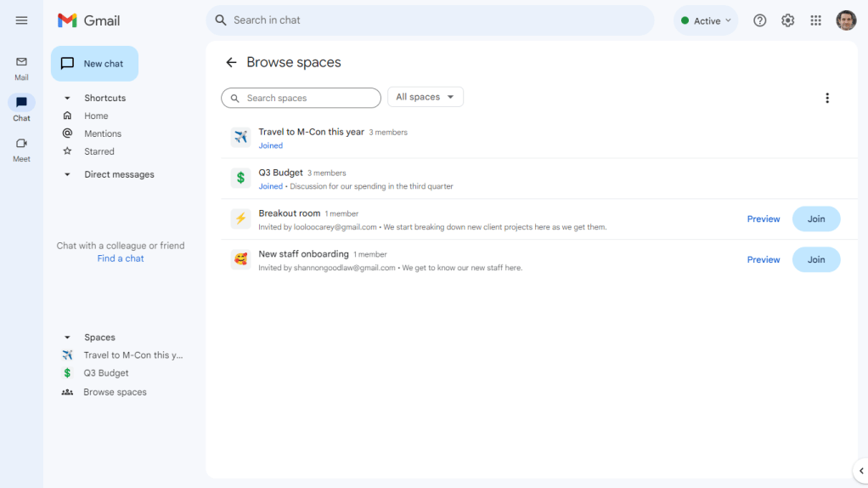
Task: Open Starred in Shortcuts
Action: [99, 151]
